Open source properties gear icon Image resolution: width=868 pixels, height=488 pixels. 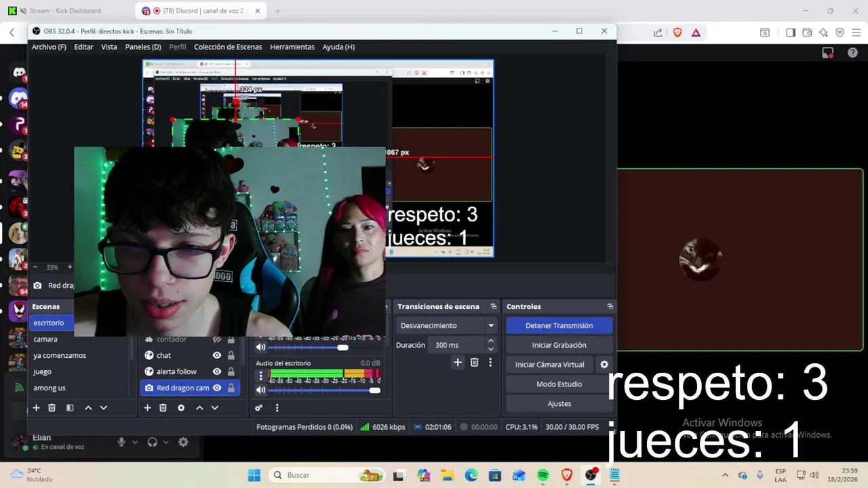(x=181, y=407)
